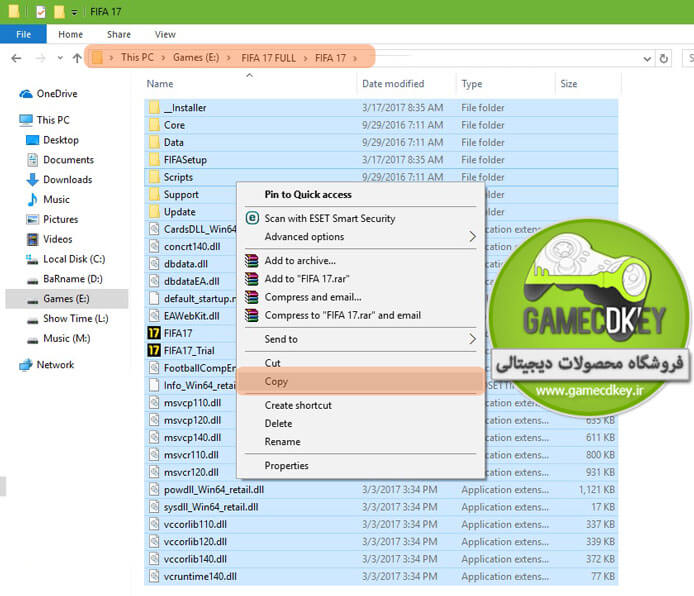This screenshot has width=694, height=596.
Task: Sort by Date modified column
Action: tap(393, 84)
